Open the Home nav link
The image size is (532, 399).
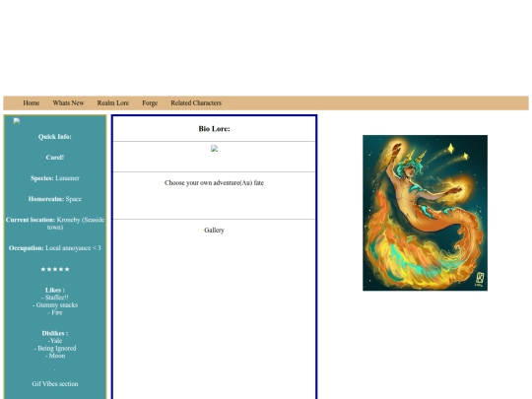tap(32, 102)
